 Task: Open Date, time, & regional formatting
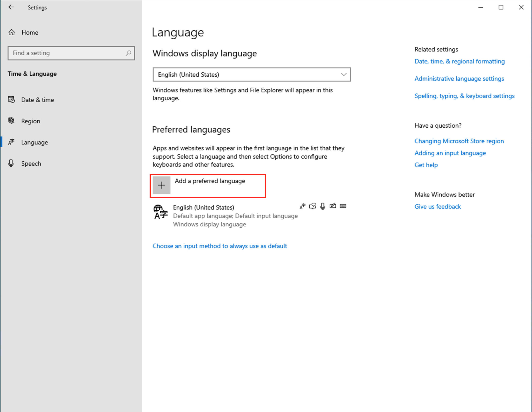click(x=460, y=61)
